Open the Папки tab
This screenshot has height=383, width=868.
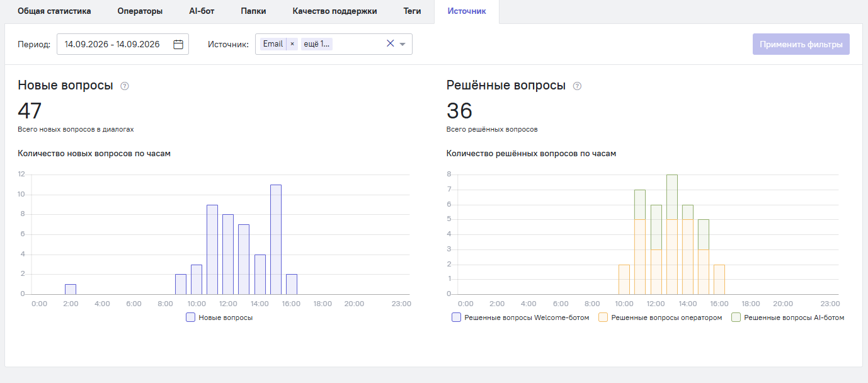pos(253,11)
